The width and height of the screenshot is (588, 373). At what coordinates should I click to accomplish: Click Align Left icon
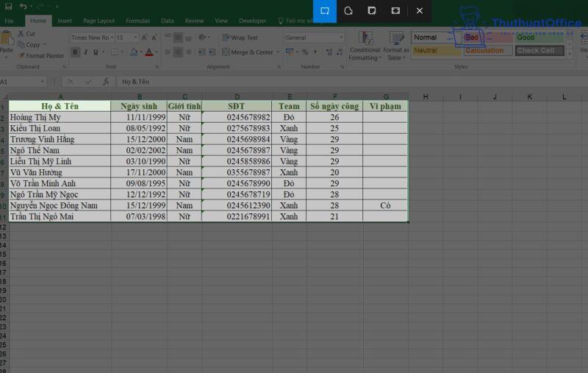pyautogui.click(x=168, y=52)
